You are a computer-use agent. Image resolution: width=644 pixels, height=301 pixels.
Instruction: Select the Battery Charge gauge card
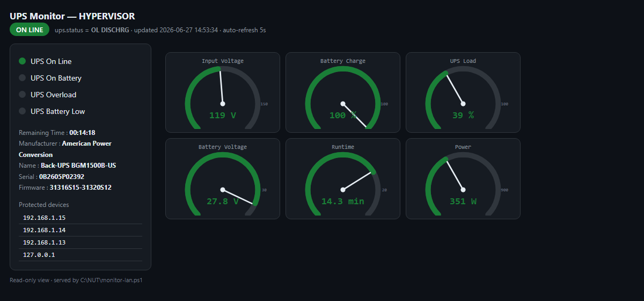tap(343, 92)
